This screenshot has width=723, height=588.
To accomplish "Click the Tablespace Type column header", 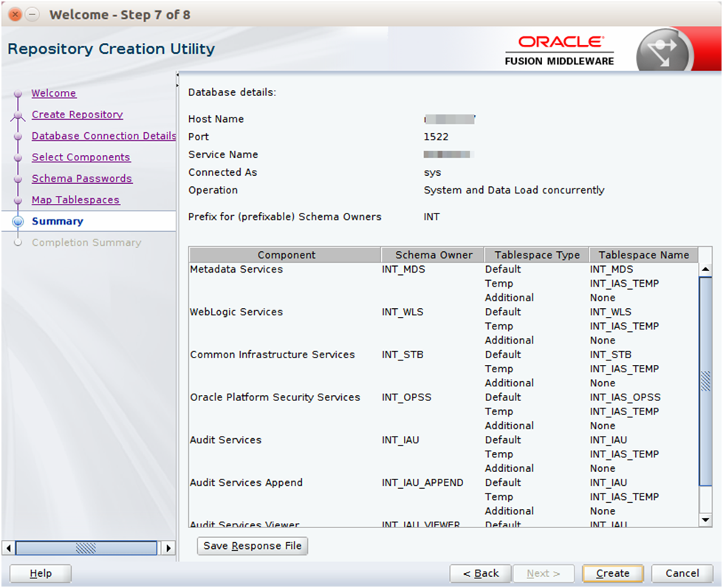I will (537, 255).
